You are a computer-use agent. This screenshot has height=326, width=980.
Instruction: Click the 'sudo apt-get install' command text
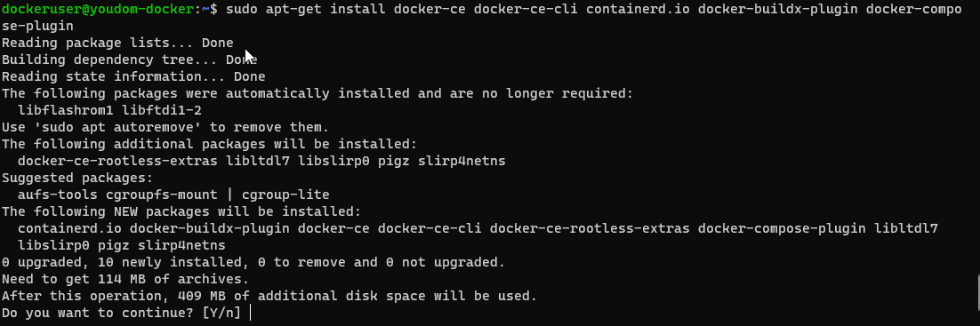(x=306, y=10)
